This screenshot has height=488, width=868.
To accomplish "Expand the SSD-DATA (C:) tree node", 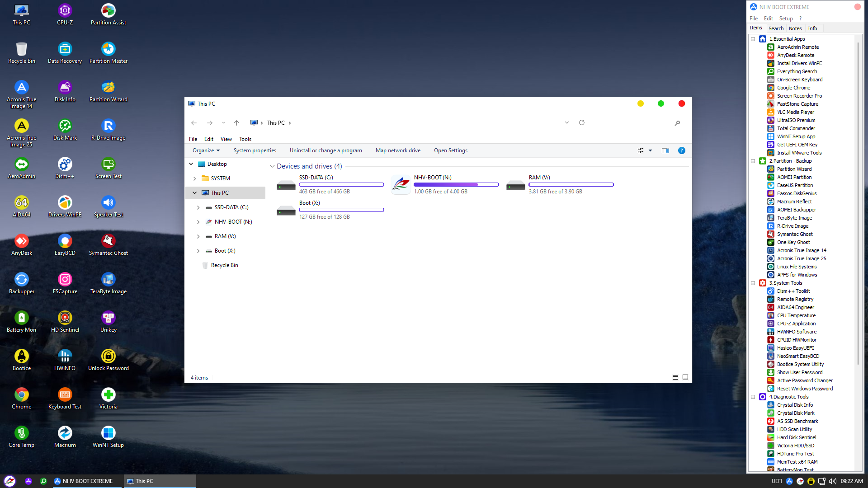I will [x=198, y=207].
